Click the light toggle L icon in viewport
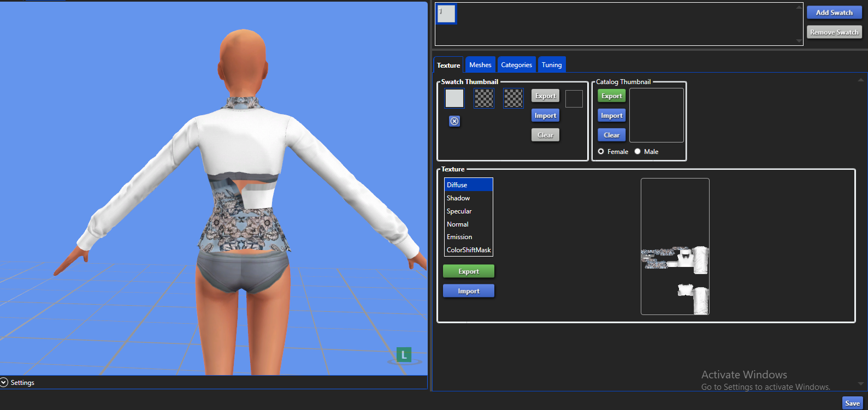The width and height of the screenshot is (868, 410). point(404,355)
